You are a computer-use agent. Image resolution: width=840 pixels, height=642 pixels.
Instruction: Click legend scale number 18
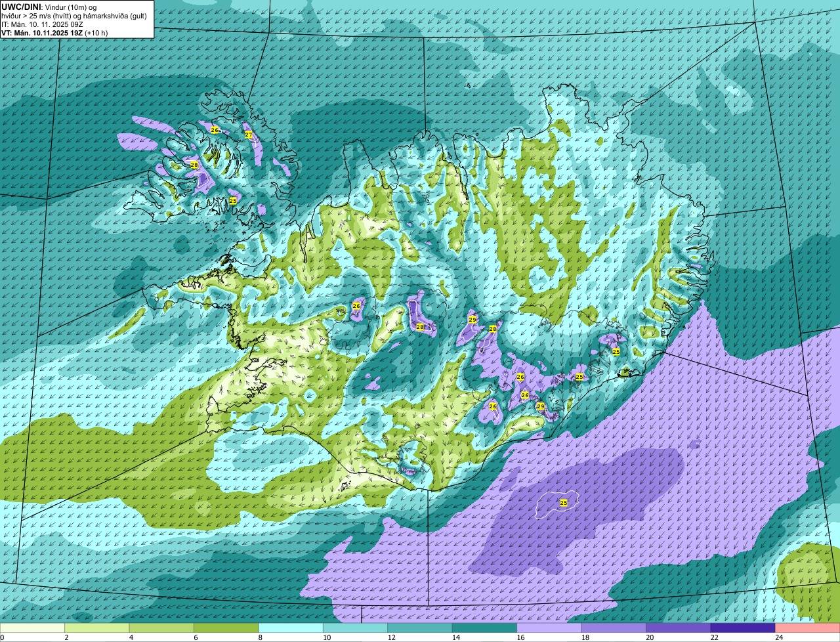pos(585,637)
